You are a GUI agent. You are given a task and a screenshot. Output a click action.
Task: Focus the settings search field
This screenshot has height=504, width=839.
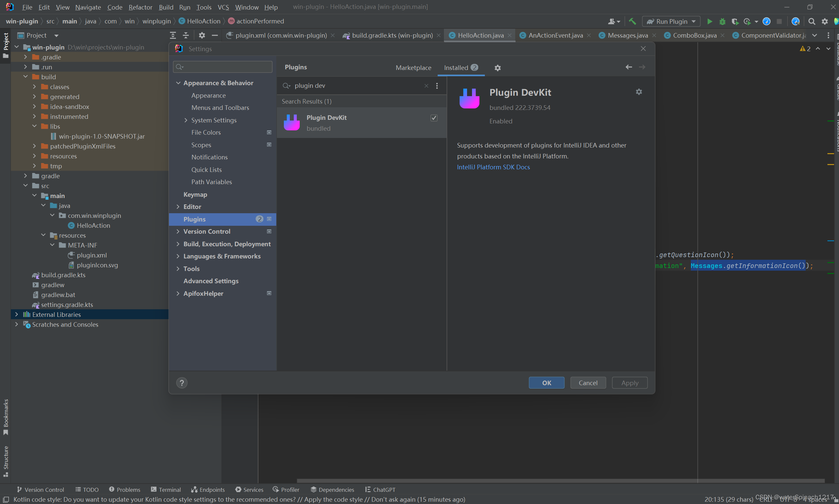(x=223, y=67)
